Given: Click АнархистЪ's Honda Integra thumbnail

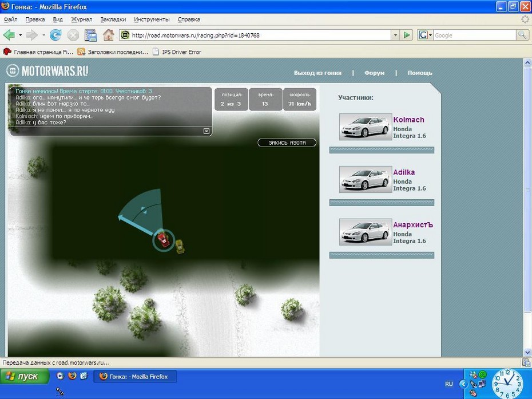Looking at the screenshot, I should (x=366, y=232).
